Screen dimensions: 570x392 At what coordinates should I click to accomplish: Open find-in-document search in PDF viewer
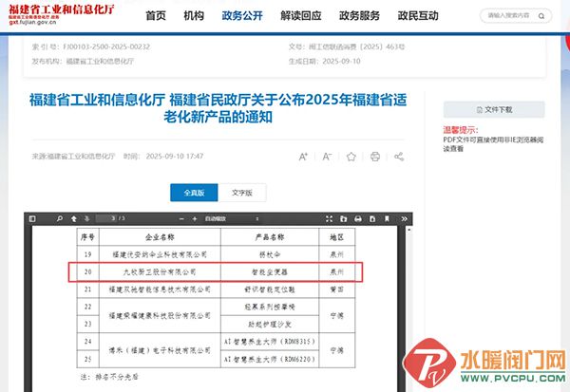pyautogui.click(x=59, y=218)
